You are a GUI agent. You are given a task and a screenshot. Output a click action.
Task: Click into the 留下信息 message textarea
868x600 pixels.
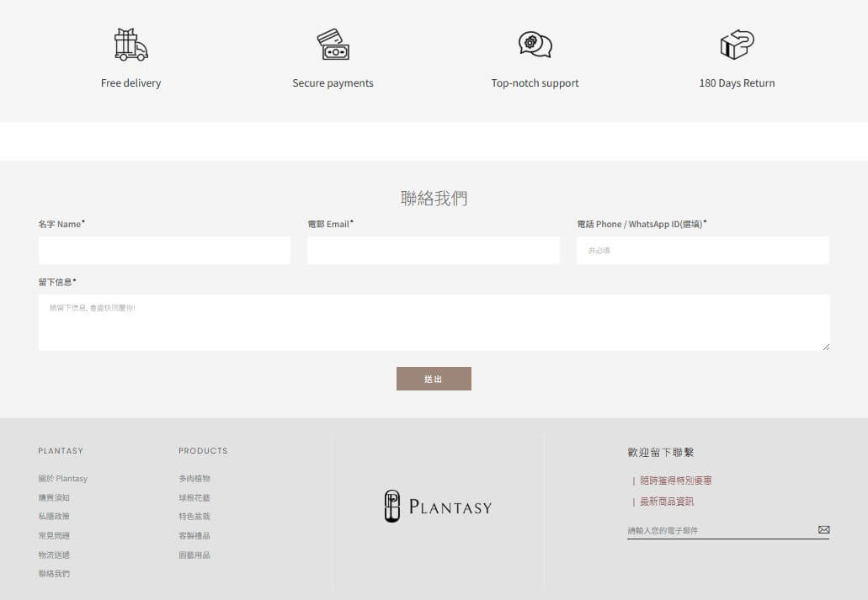pyautogui.click(x=434, y=322)
